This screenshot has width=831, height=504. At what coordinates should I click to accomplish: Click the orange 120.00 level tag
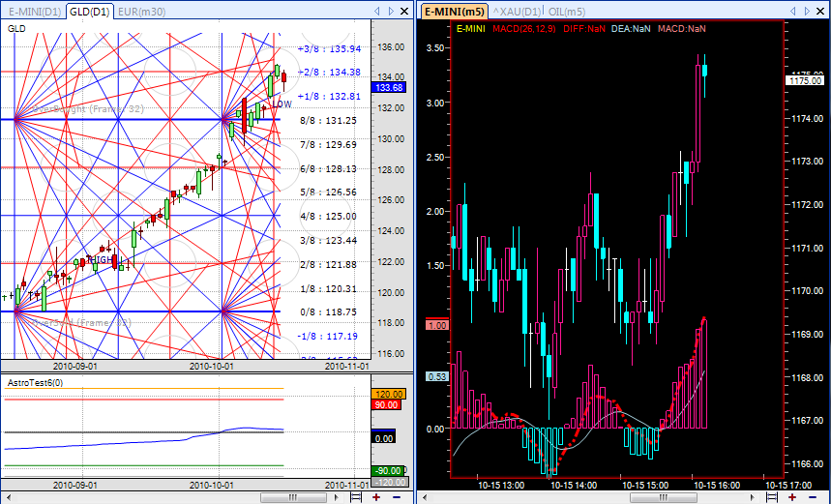click(389, 395)
